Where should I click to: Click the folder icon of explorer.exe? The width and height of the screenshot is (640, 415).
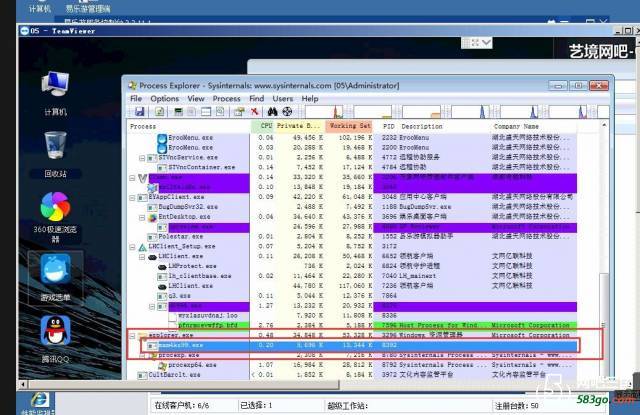pos(142,336)
